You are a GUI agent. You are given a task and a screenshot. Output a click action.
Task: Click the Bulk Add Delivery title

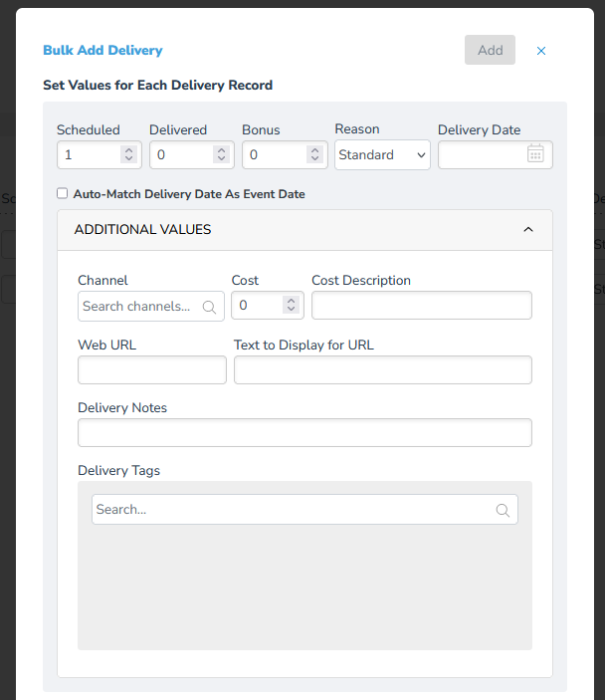102,50
